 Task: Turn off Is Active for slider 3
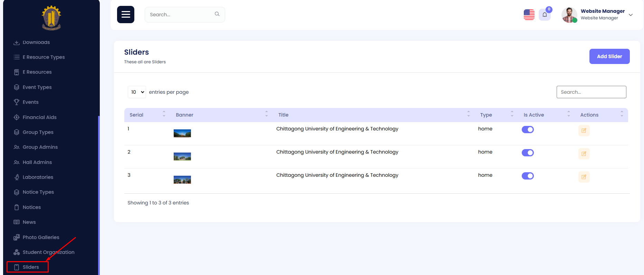point(528,176)
